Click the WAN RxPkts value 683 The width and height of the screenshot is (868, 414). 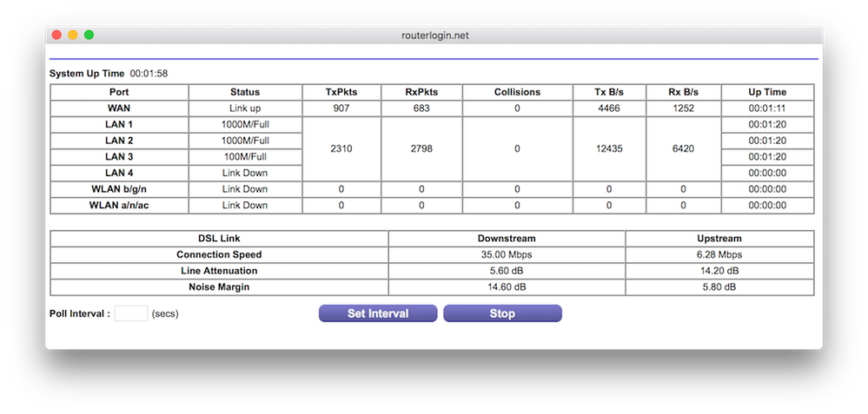tap(421, 108)
